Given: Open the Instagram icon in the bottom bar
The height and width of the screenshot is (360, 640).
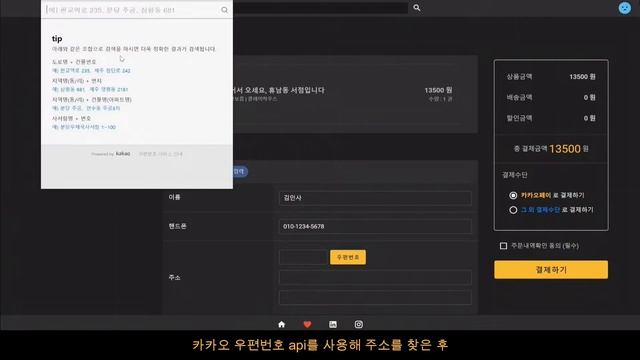Looking at the screenshot, I should 358,324.
